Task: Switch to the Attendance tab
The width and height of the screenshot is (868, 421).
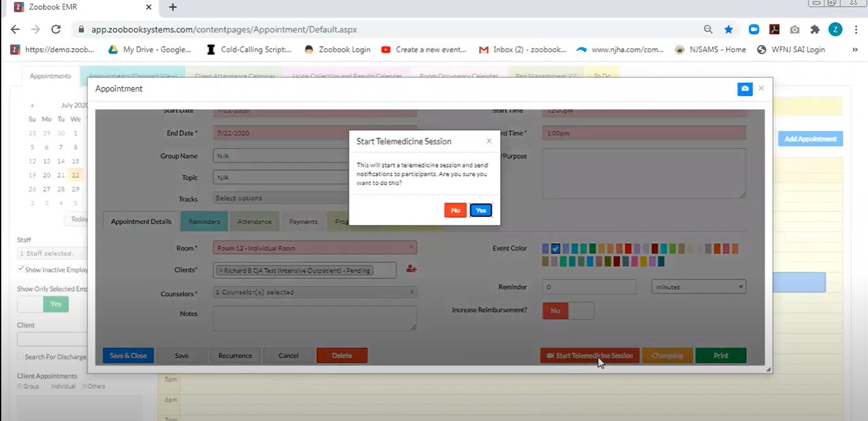Action: pyautogui.click(x=254, y=221)
